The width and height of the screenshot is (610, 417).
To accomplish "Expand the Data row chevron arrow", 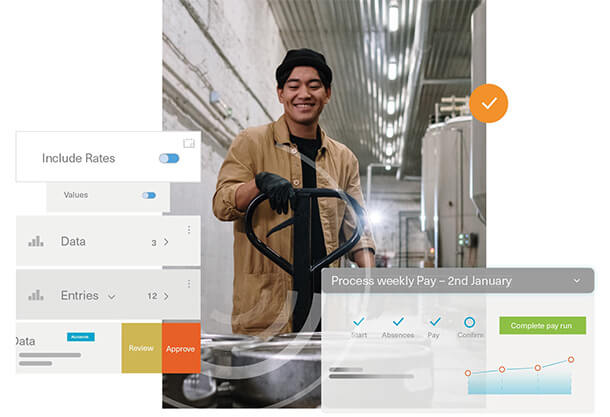I will [x=166, y=242].
